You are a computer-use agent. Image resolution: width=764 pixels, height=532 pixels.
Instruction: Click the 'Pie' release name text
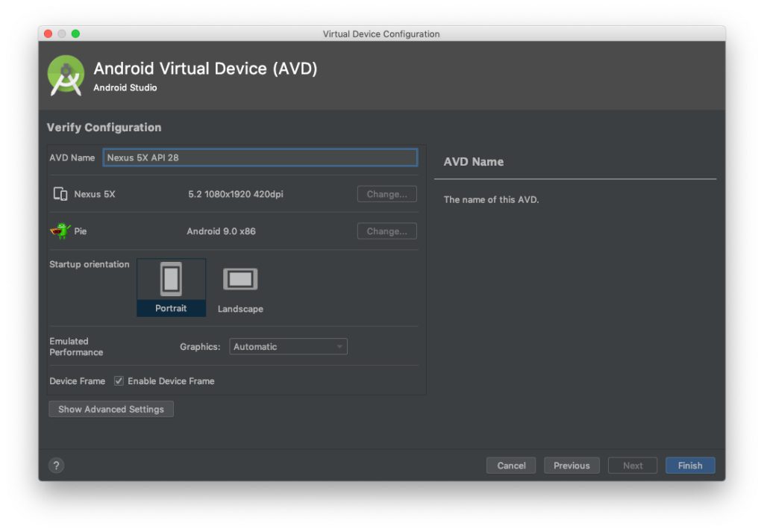tap(81, 231)
